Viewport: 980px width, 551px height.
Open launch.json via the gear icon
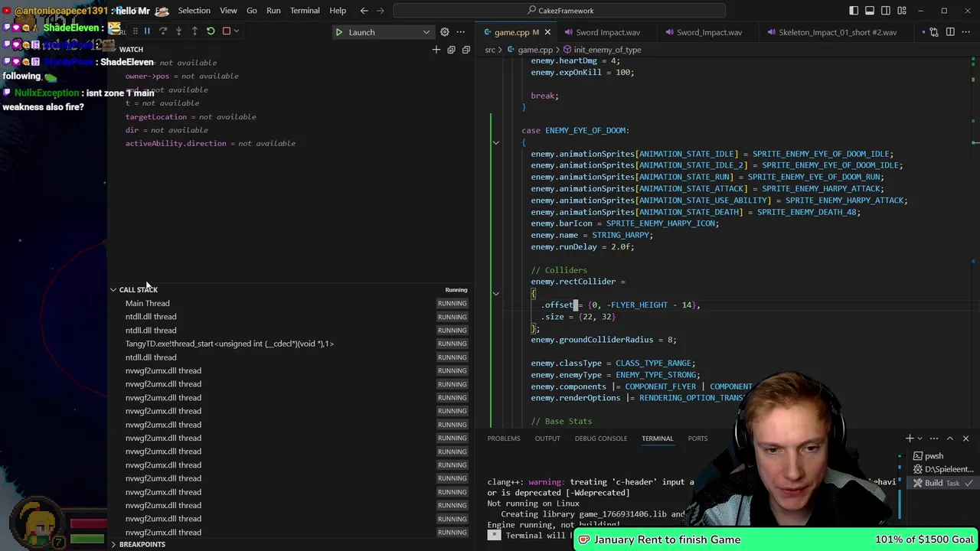[x=444, y=32]
